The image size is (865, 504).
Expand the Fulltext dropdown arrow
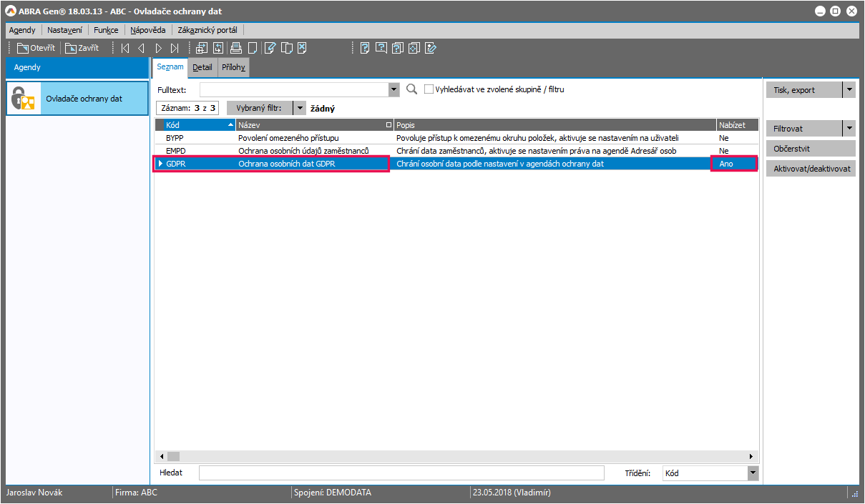point(394,89)
